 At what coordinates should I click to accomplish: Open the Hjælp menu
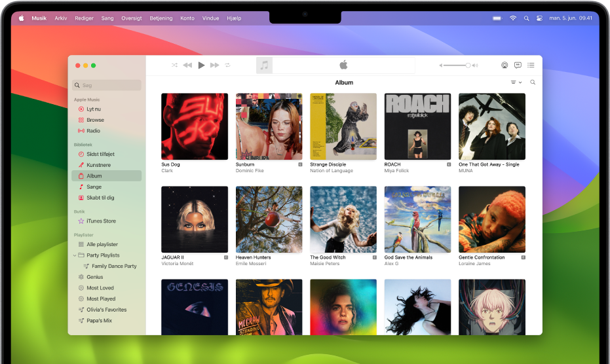click(234, 18)
